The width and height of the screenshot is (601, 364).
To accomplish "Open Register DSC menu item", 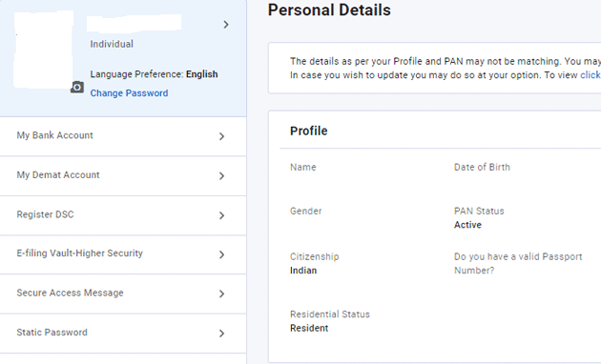I will click(123, 215).
